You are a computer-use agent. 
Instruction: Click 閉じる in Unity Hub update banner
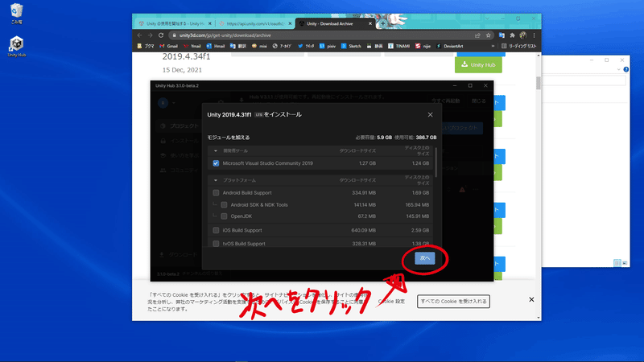click(478, 101)
